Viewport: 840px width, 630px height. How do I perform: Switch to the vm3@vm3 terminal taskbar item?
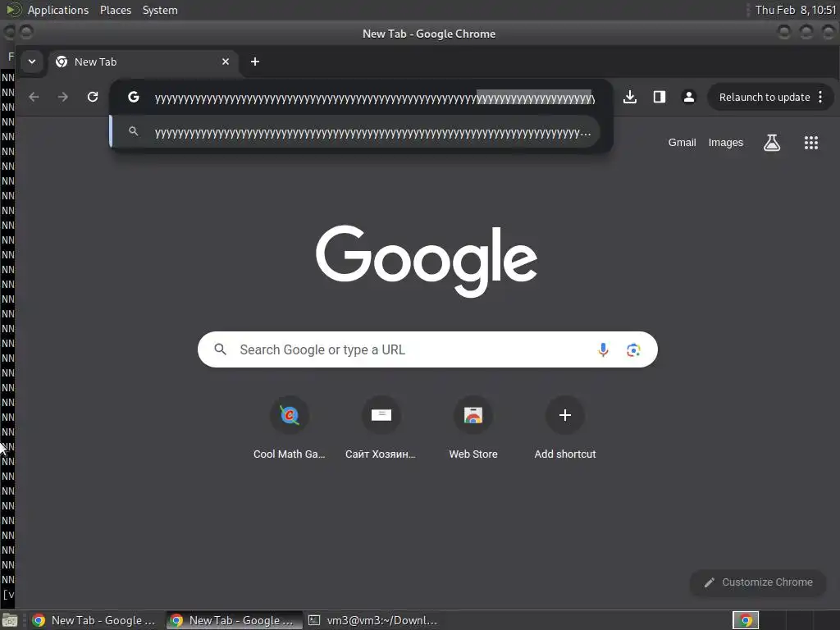(x=373, y=620)
